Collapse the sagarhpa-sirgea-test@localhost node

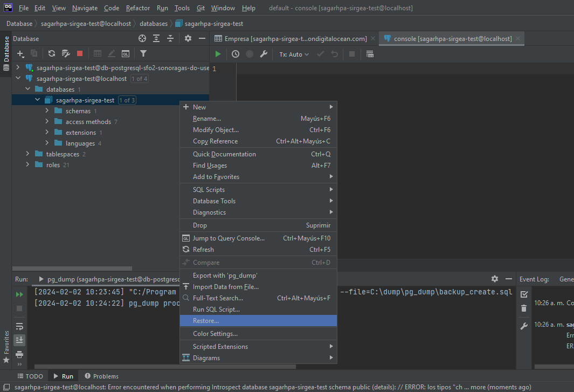click(18, 78)
